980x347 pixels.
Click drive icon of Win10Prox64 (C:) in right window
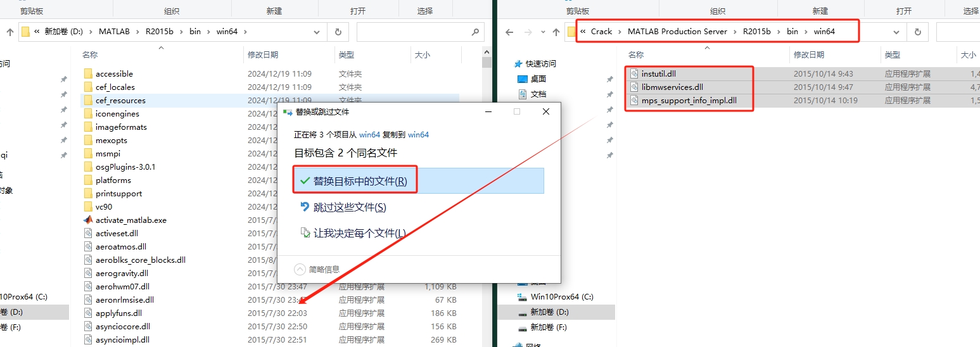click(x=523, y=296)
